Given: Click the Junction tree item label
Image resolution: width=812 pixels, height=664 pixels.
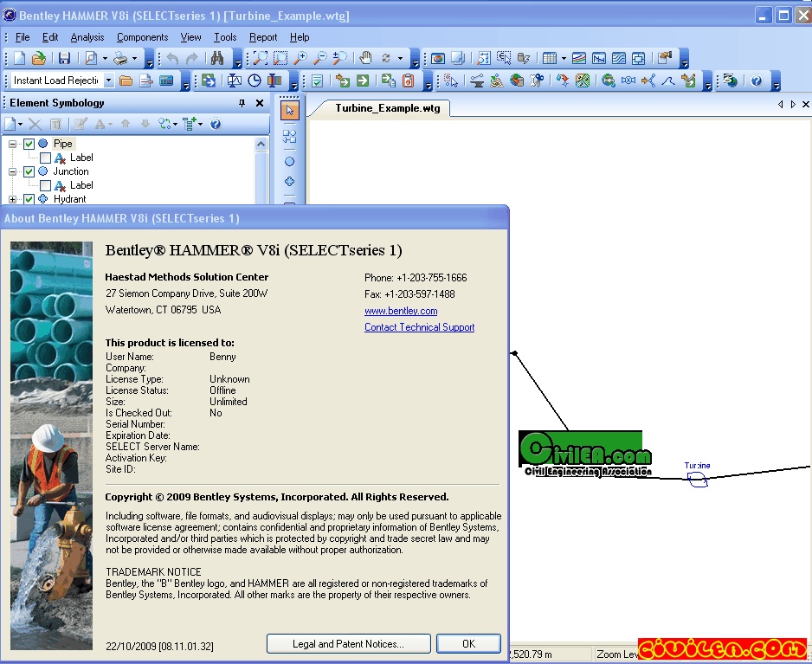Looking at the screenshot, I should (71, 171).
